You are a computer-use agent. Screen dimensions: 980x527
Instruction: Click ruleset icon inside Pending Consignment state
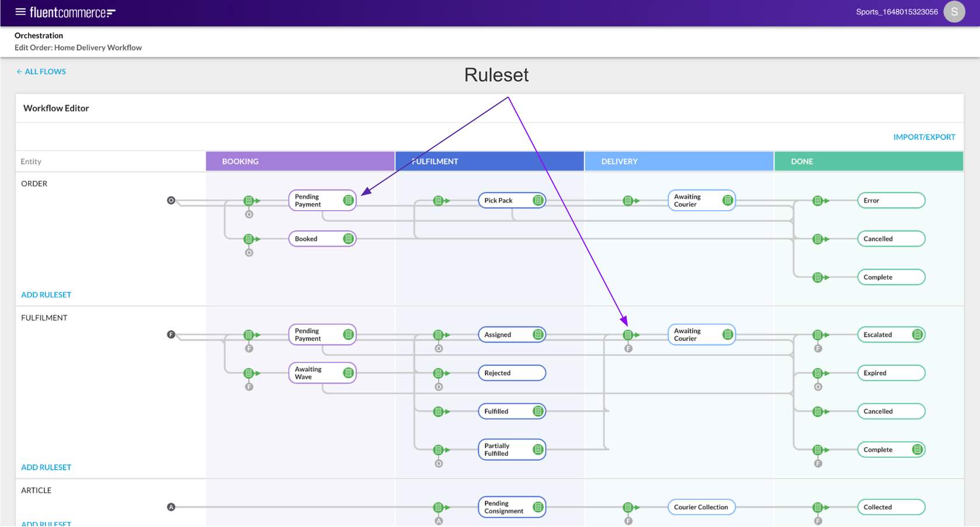tap(538, 507)
